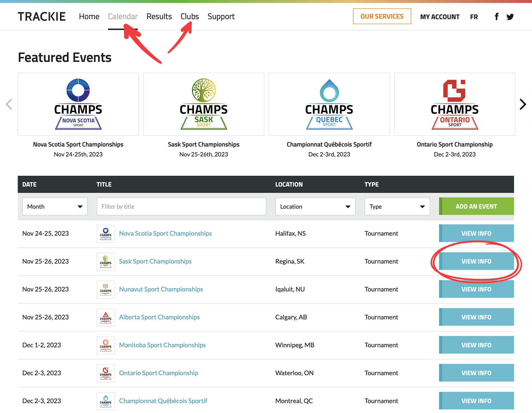View info for Sask Sport Championships
This screenshot has height=413, width=532.
tap(476, 261)
